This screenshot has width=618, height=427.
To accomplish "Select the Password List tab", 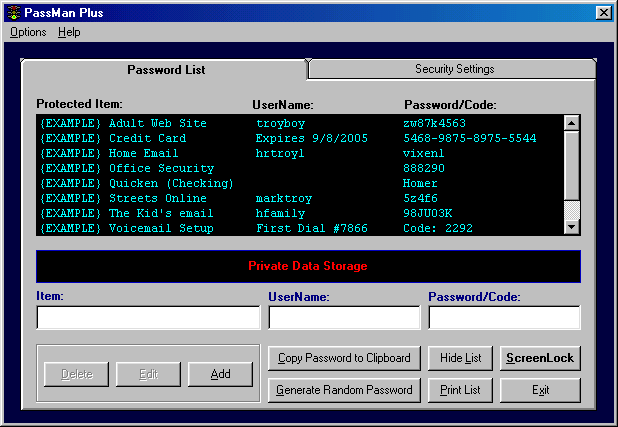I will [x=166, y=70].
